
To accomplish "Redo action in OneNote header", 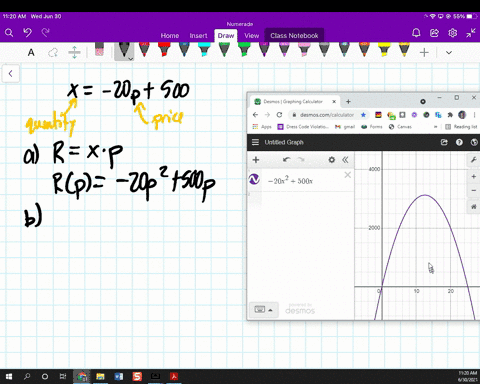I will coord(46,32).
